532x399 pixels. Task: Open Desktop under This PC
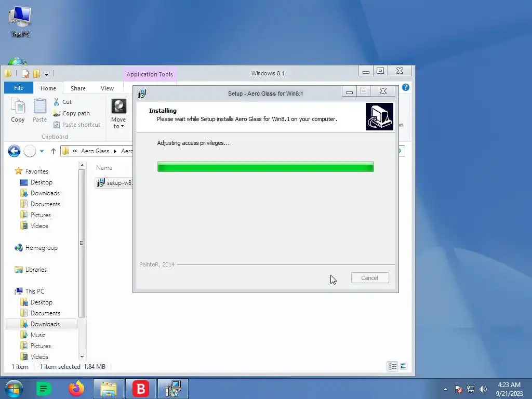pos(36,302)
